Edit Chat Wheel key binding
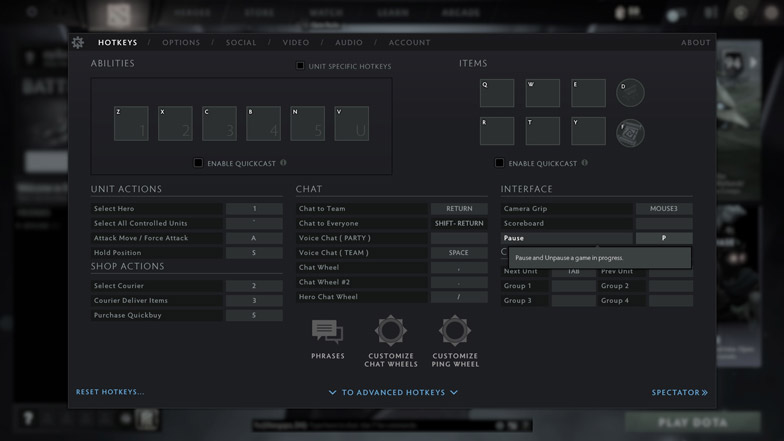The image size is (784, 441). tap(459, 268)
